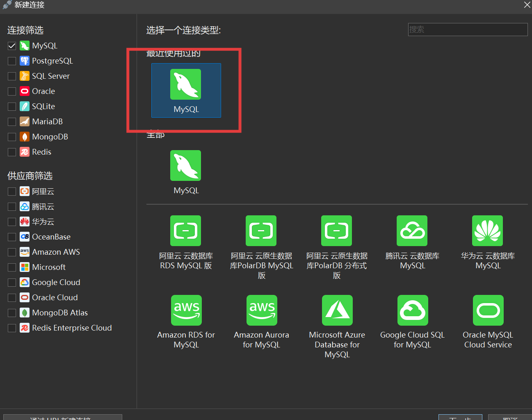This screenshot has height=420, width=532.
Task: Enable the SQL Server filter checkbox
Action: tap(12, 76)
